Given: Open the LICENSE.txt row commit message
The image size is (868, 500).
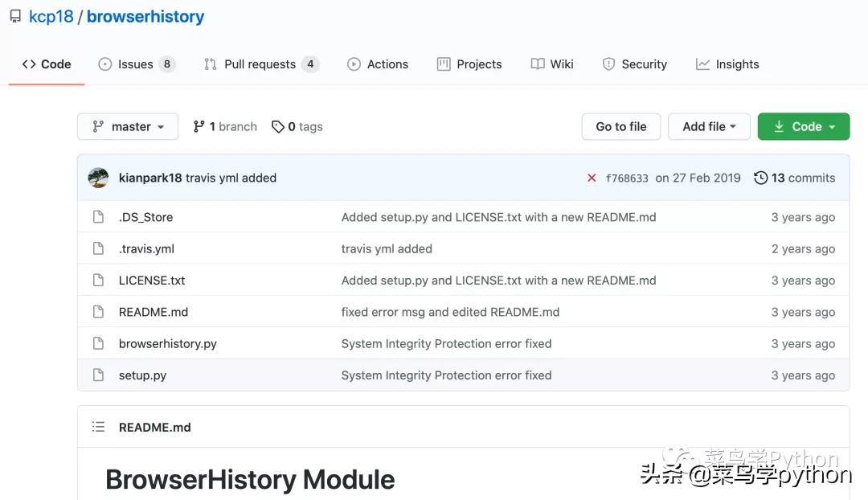Looking at the screenshot, I should tap(499, 281).
